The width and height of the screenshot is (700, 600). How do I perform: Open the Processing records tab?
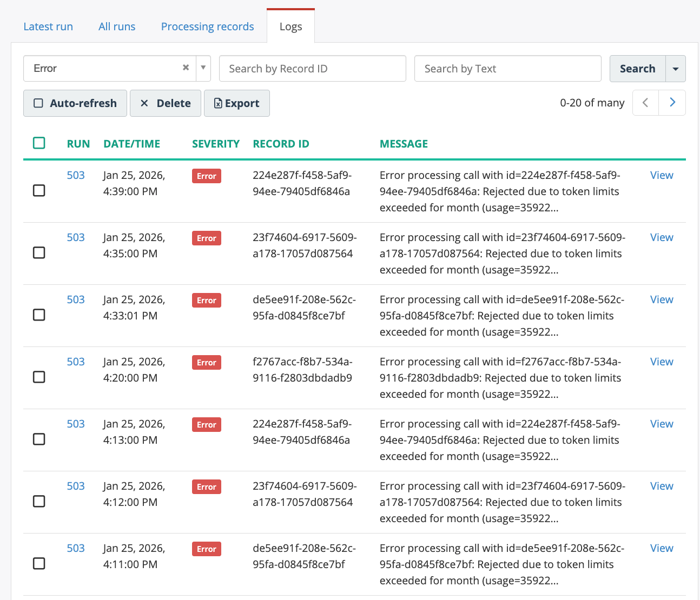pos(207,26)
